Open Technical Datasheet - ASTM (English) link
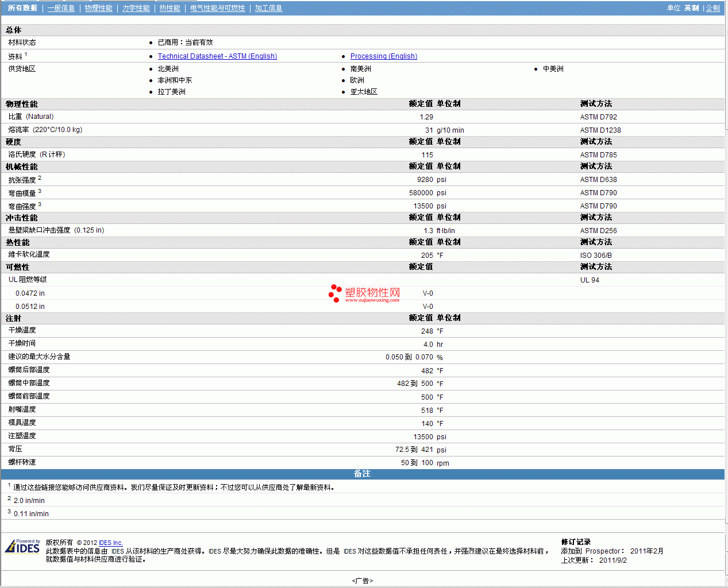Screen dimensions: 728x588 (x=217, y=56)
